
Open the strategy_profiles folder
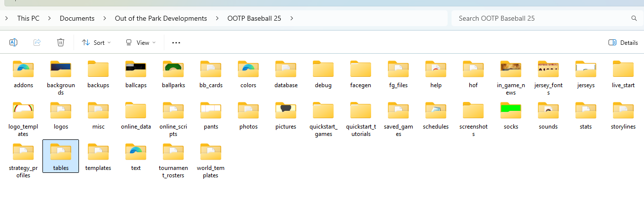point(24,161)
